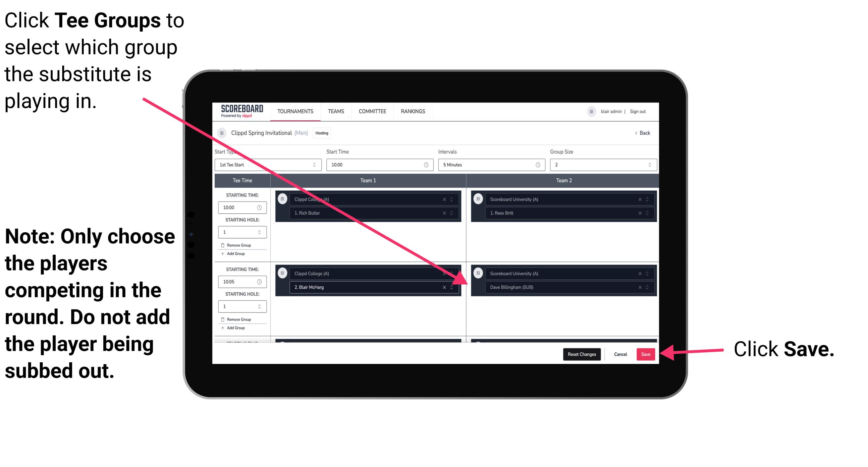This screenshot has height=467, width=868.
Task: Click Cancel to discard changes
Action: coord(620,354)
